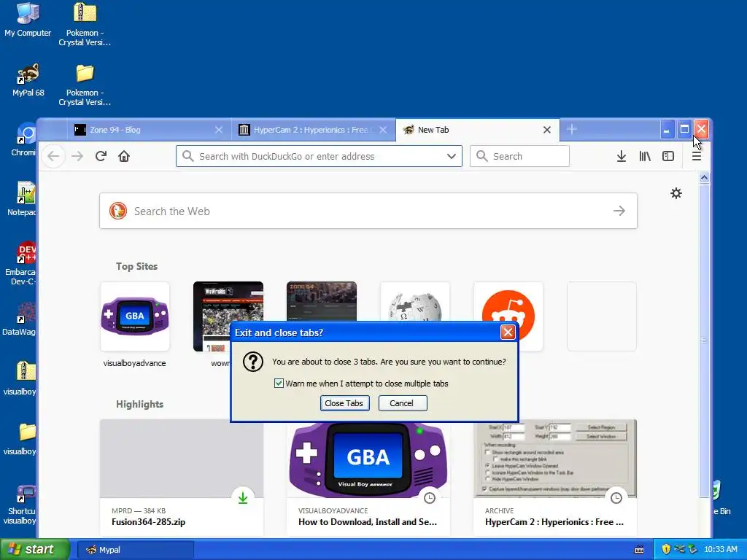Click the scrollbar up arrow
This screenshot has width=747, height=560.
(705, 178)
